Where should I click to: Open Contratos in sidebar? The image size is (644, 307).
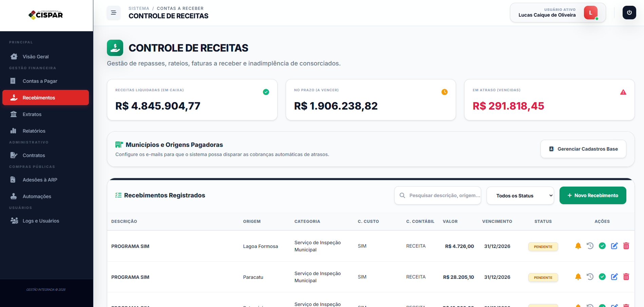[45, 155]
